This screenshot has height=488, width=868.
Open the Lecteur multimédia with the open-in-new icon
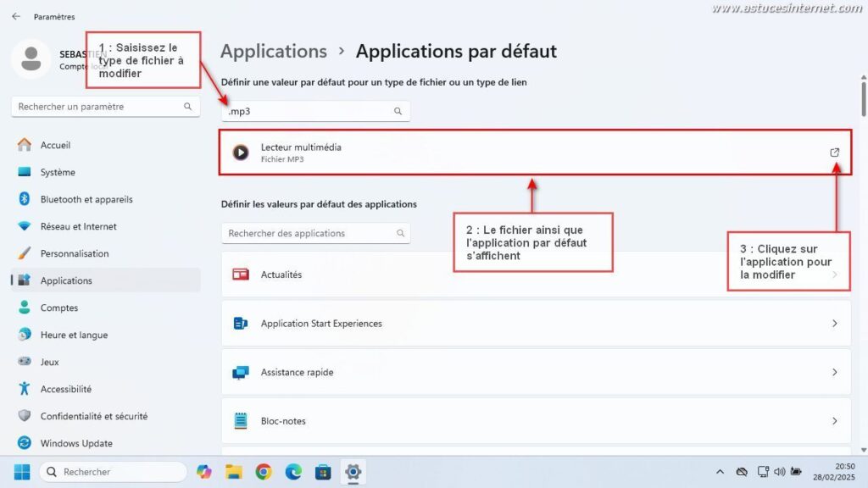836,152
